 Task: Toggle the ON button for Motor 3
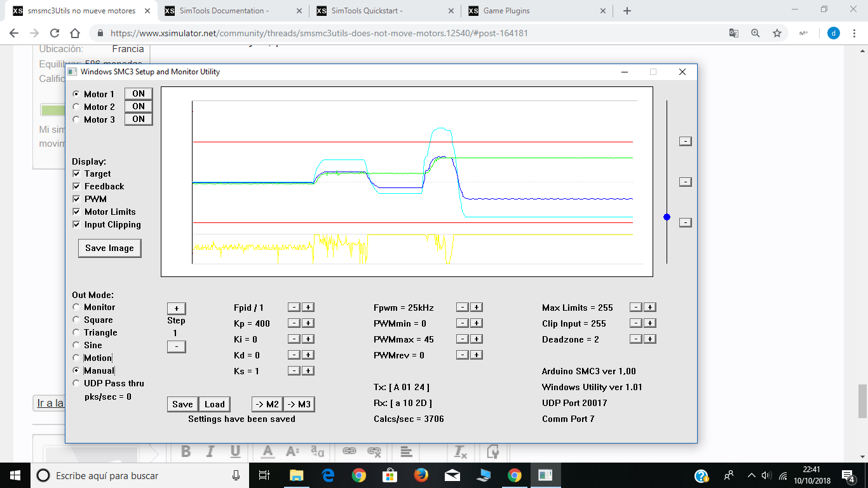[x=139, y=119]
